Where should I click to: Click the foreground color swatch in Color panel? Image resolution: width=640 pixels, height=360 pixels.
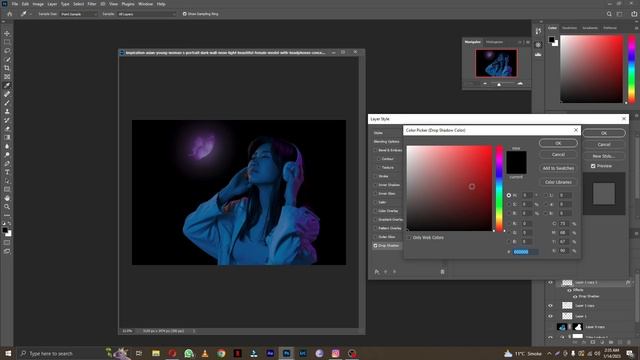pos(551,40)
